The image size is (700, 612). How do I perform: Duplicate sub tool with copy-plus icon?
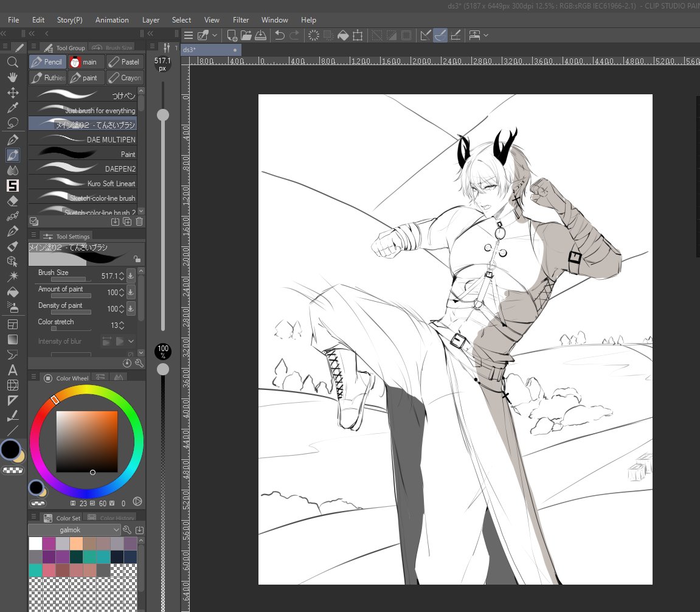click(127, 221)
